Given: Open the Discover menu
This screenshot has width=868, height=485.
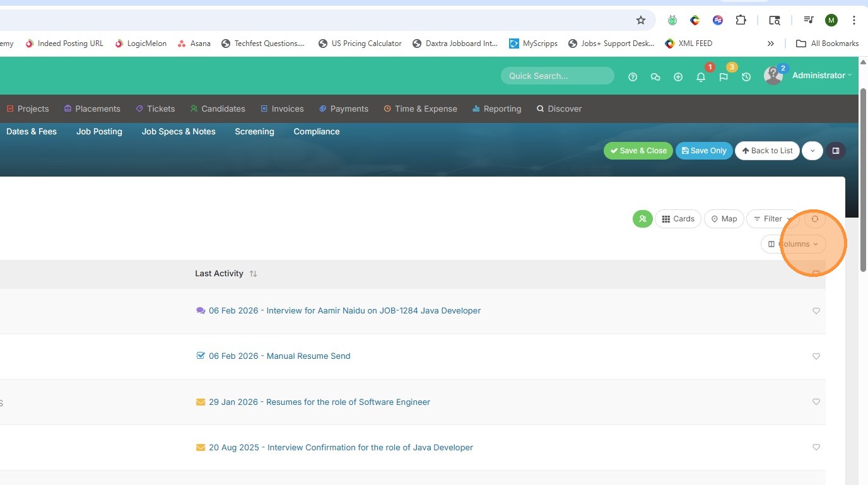Looking at the screenshot, I should tap(559, 108).
